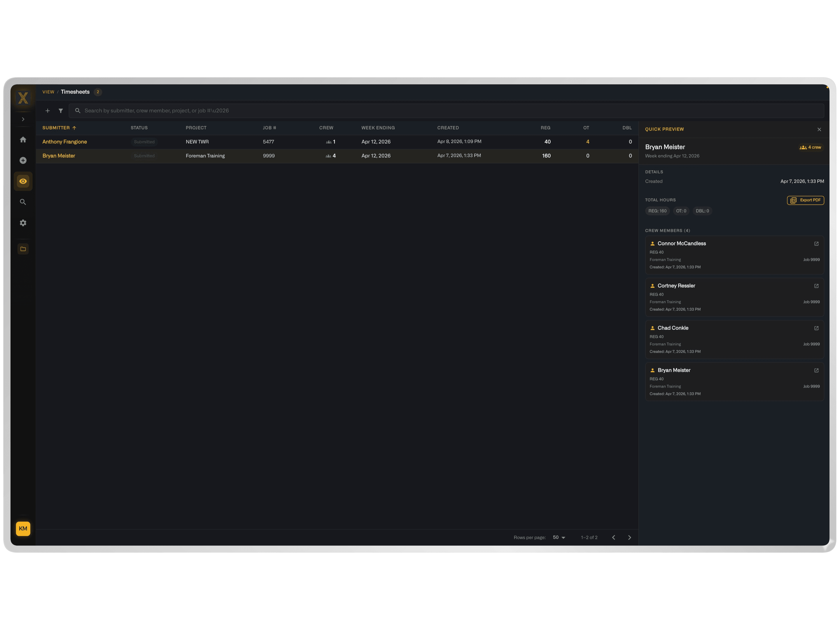
Task: Sort by the OT column header
Action: coord(586,128)
